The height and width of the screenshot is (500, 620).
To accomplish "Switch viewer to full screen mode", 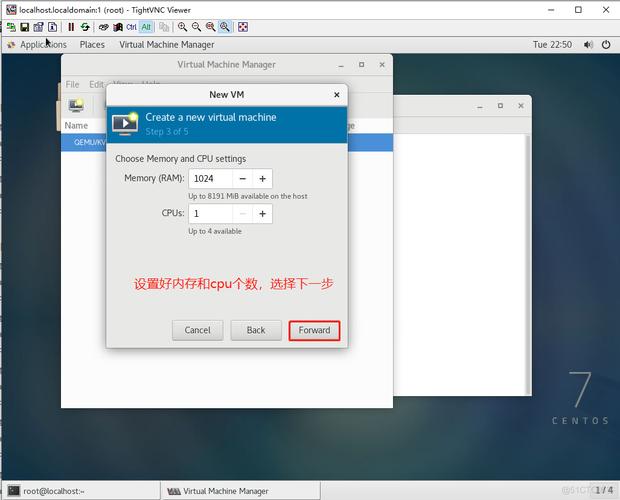I will [243, 27].
